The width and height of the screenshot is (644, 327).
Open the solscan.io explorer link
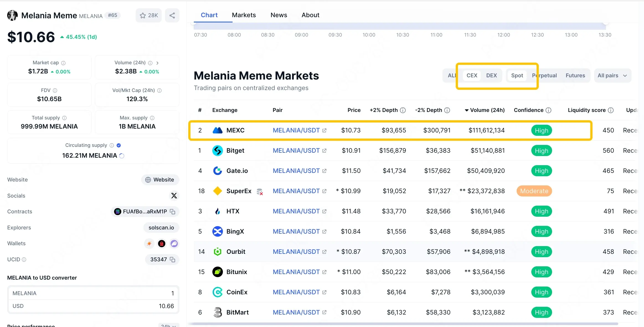click(x=161, y=228)
